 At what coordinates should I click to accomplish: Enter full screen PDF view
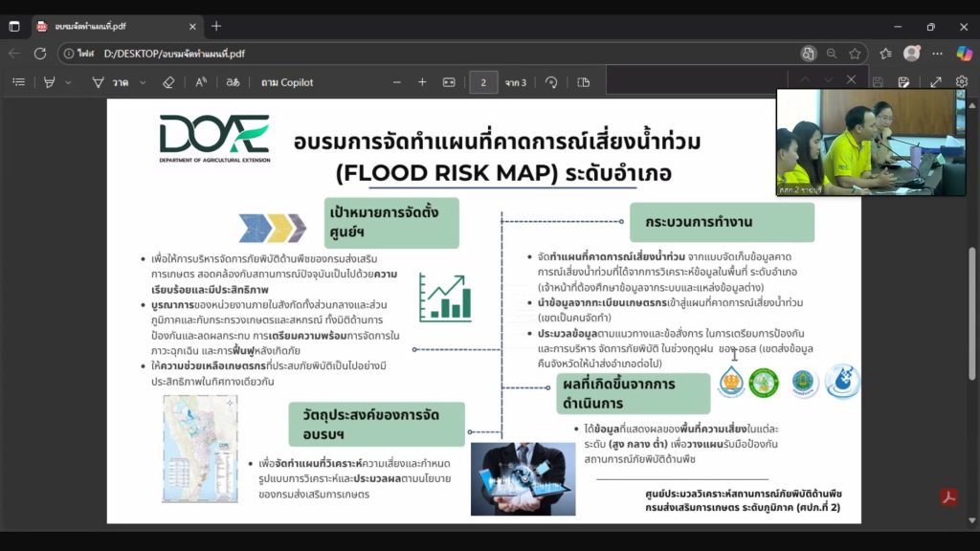936,82
